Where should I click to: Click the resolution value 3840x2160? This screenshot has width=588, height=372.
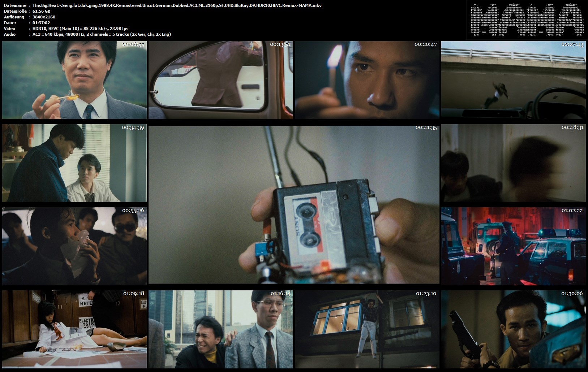pyautogui.click(x=44, y=17)
